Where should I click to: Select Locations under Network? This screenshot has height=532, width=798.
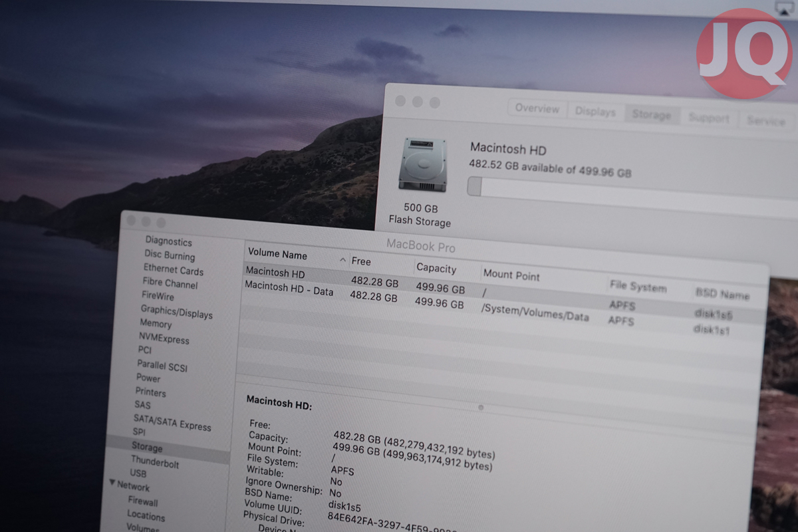tap(146, 515)
